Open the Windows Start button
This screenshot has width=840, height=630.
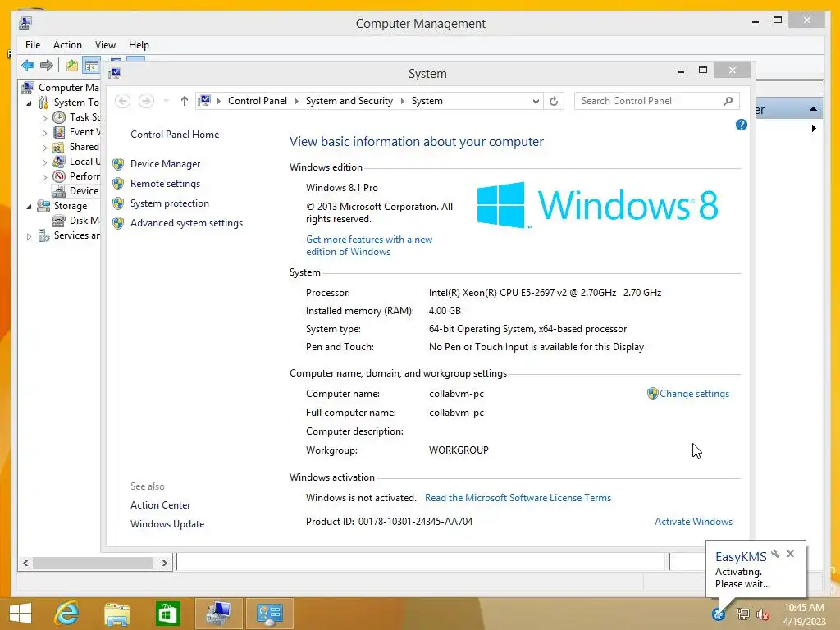tap(21, 614)
